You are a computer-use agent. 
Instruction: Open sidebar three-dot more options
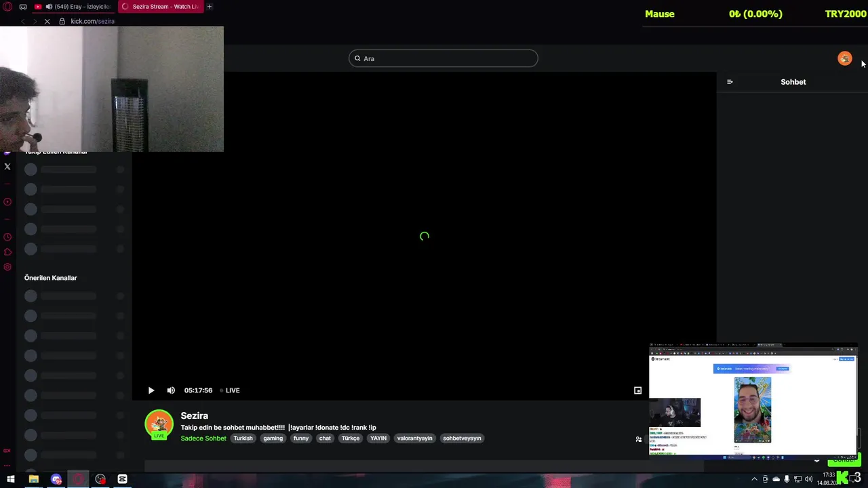(x=7, y=466)
